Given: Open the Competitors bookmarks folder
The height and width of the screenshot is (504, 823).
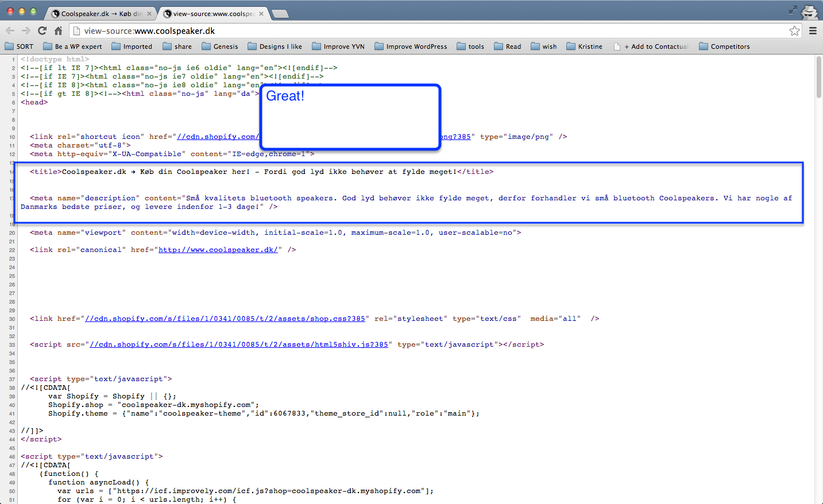Looking at the screenshot, I should pos(725,46).
